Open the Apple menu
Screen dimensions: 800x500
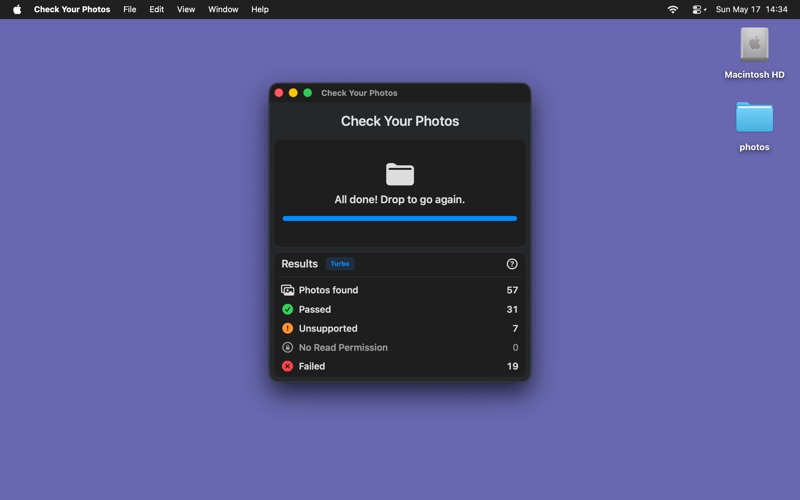click(x=17, y=9)
